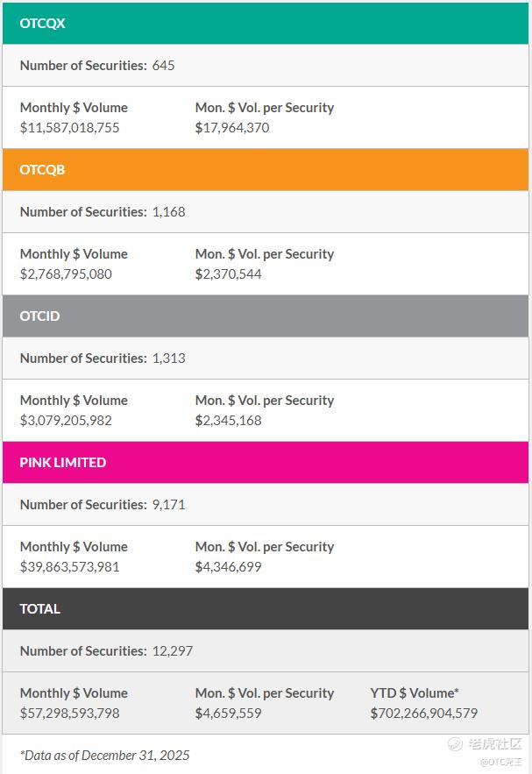
Task: Click the community watermark logo icon
Action: tap(455, 743)
